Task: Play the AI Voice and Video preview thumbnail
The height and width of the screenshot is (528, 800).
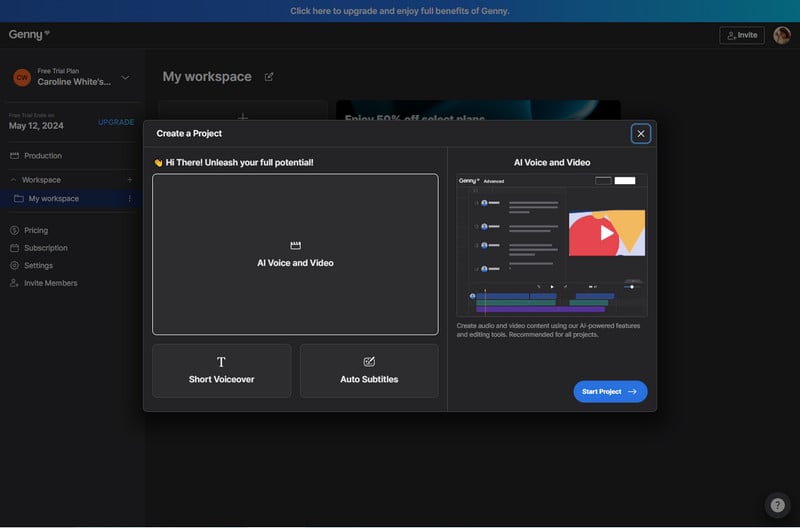Action: [x=607, y=233]
